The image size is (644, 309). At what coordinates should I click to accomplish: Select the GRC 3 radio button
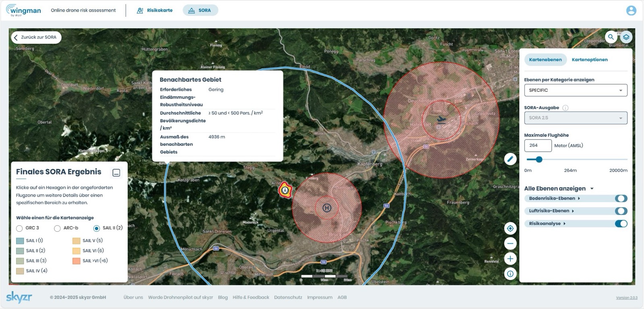[x=19, y=229]
